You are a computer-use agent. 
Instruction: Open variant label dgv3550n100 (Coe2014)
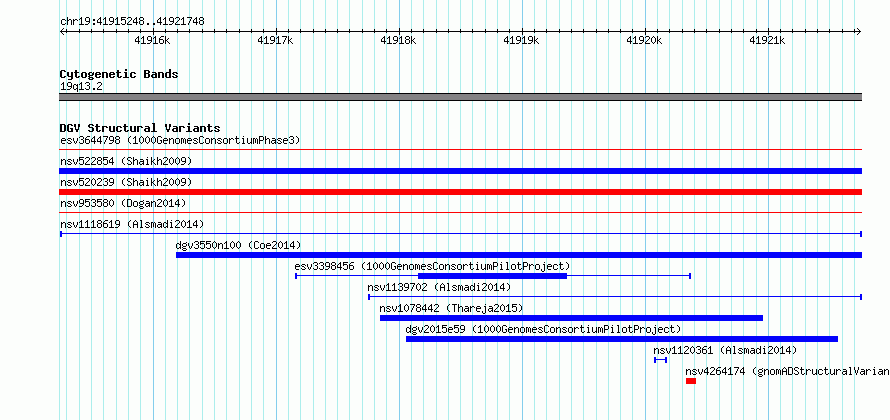(x=238, y=245)
